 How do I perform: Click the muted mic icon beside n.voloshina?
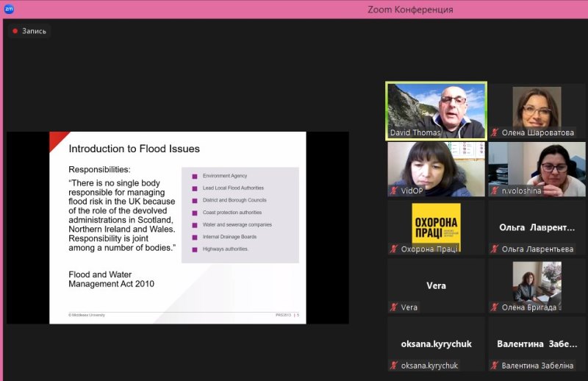495,190
